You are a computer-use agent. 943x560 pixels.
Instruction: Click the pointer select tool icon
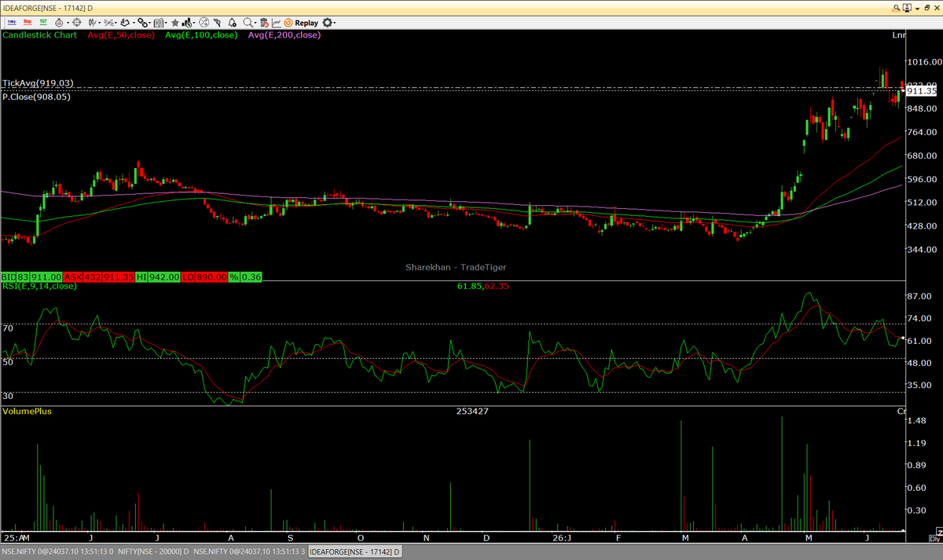pos(217,23)
